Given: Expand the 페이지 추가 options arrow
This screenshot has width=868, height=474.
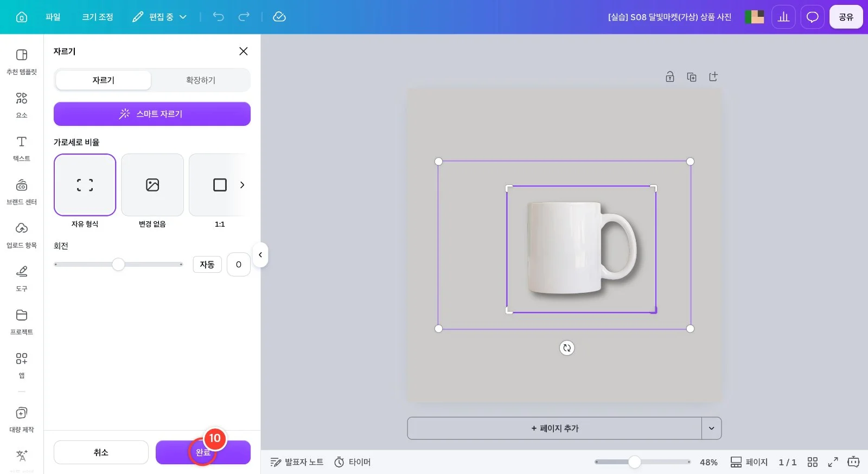Looking at the screenshot, I should pos(711,428).
